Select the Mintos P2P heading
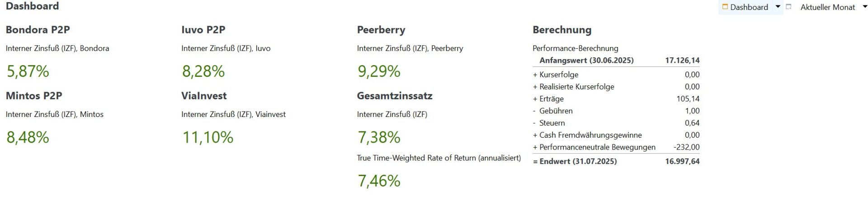The height and width of the screenshot is (205, 868). click(x=34, y=96)
